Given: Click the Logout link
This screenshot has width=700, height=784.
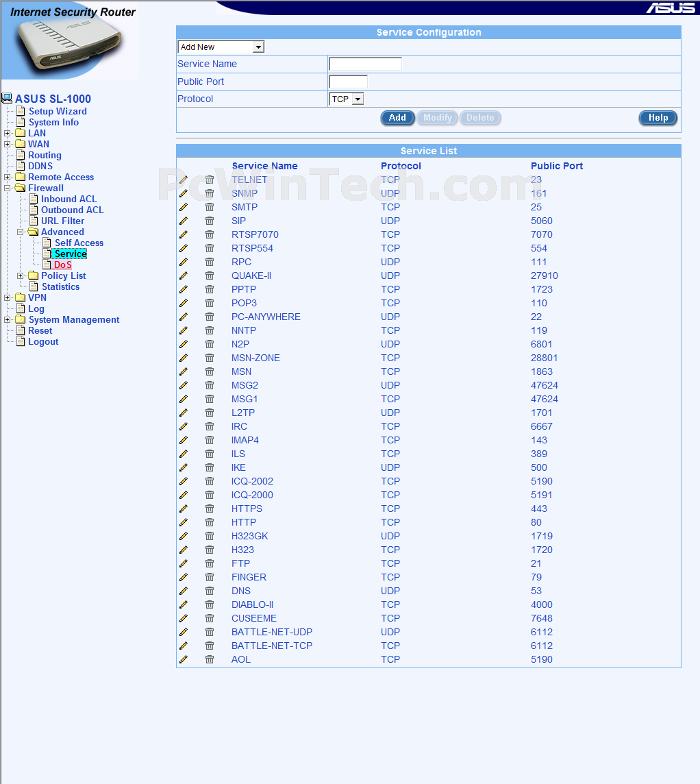Looking at the screenshot, I should (x=43, y=342).
